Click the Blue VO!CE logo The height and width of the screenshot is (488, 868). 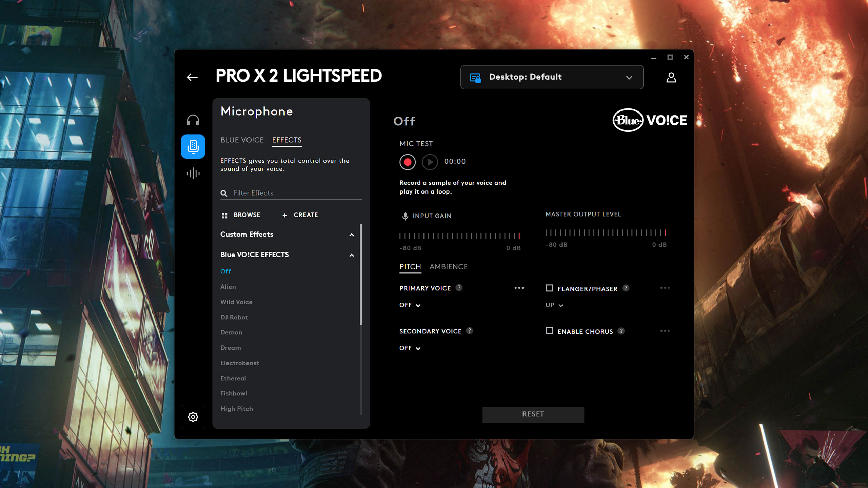[x=650, y=120]
